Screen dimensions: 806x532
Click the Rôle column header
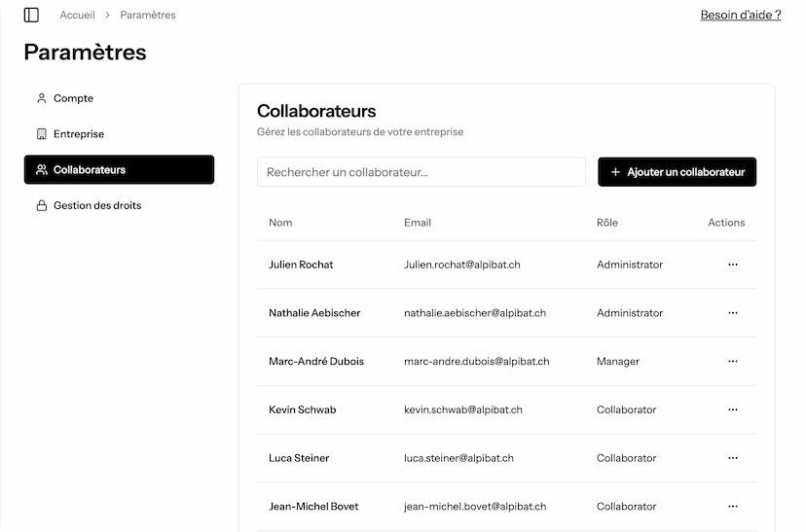[x=606, y=223]
